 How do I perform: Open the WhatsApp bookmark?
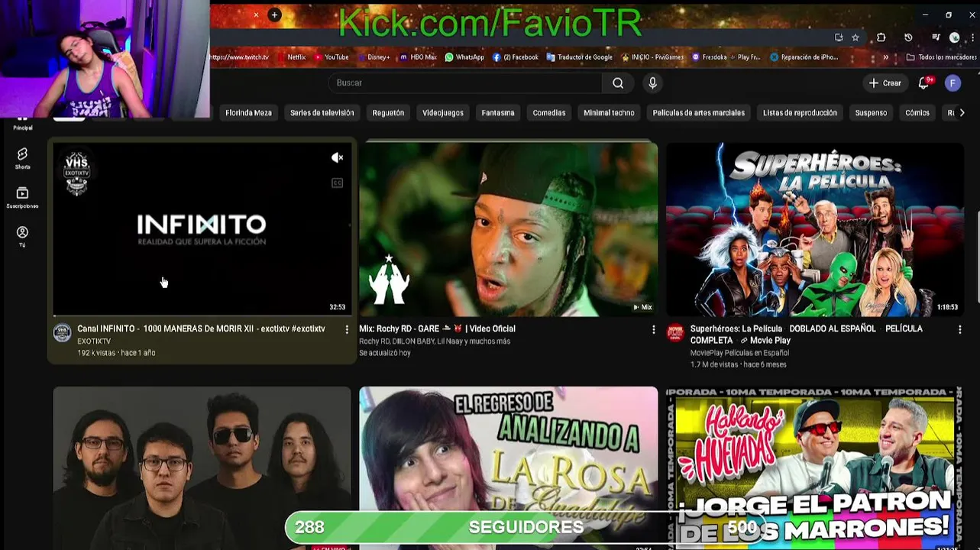click(464, 57)
